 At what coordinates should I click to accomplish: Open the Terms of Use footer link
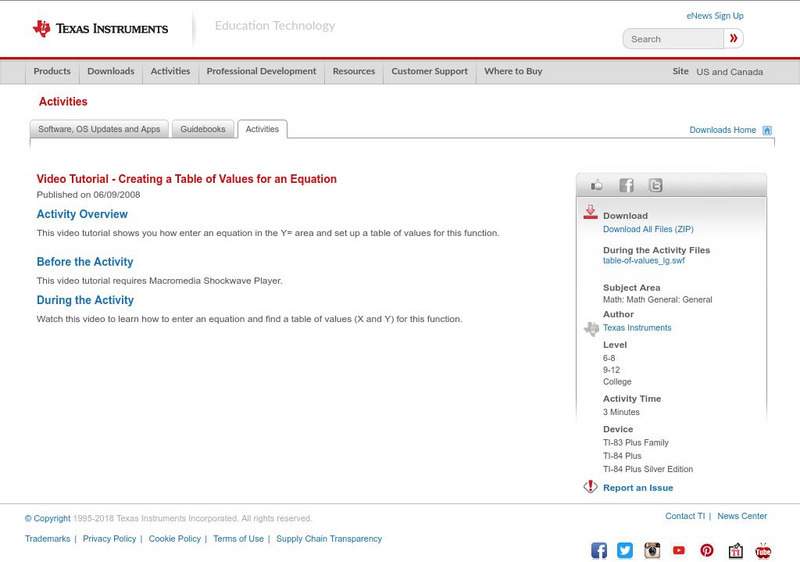(238, 539)
